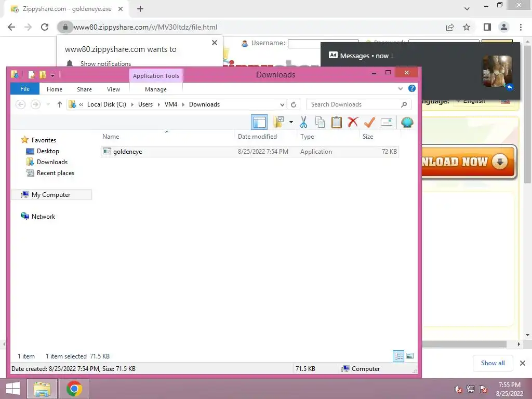The width and height of the screenshot is (532, 399).
Task: Click the DOWNLOAD NOW orange button
Action: (469, 162)
